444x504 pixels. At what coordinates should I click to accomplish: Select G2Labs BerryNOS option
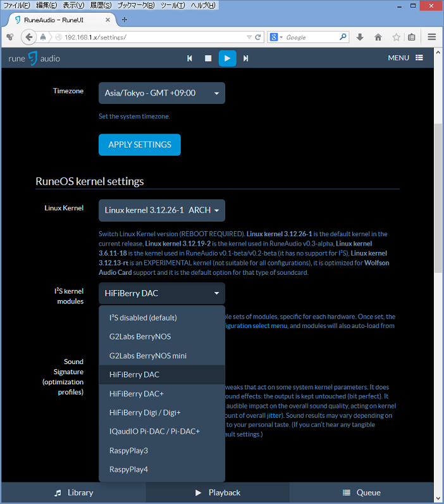click(162, 337)
